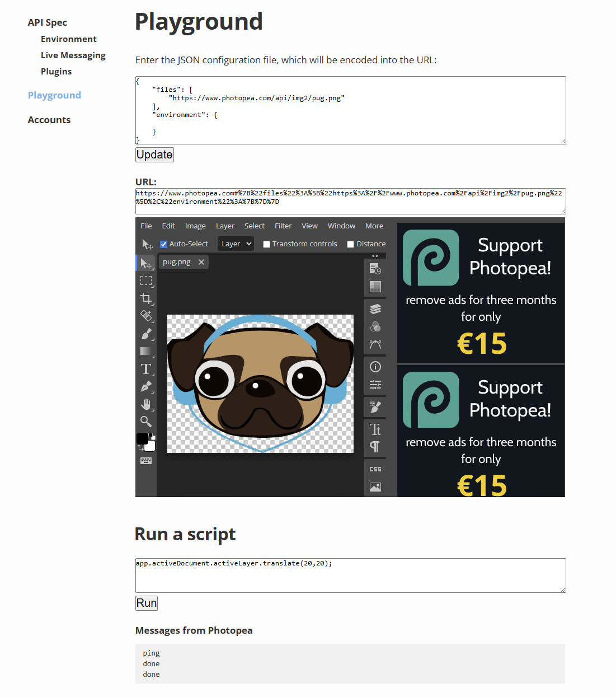Select the Rectangle Select tool

click(146, 281)
